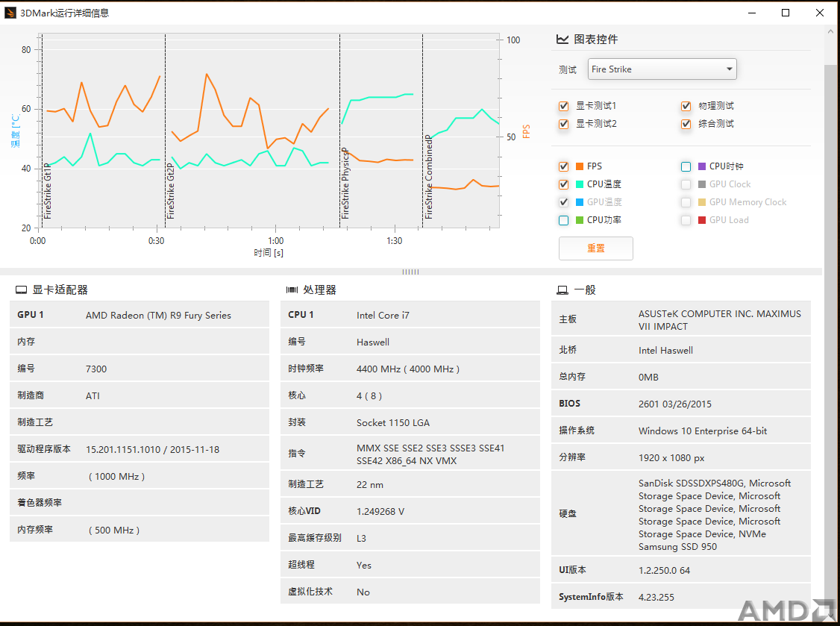Click the green CPU功率 color swatch
Screen dimensions: 840x626
pos(580,220)
